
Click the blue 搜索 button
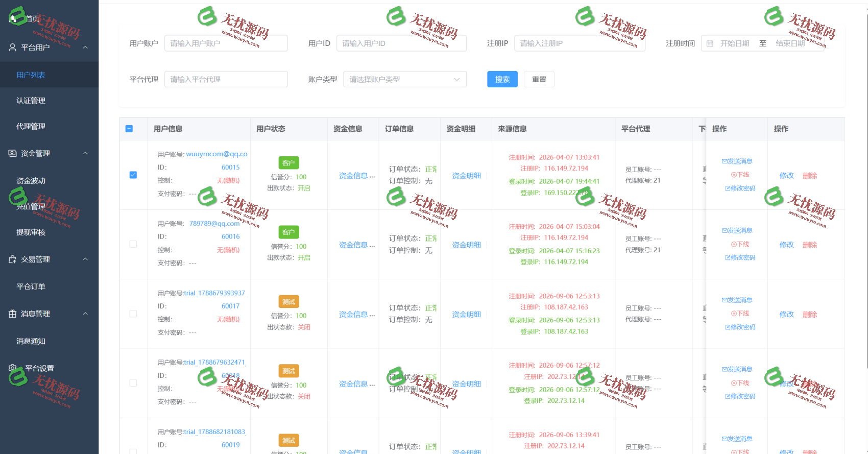click(x=502, y=79)
